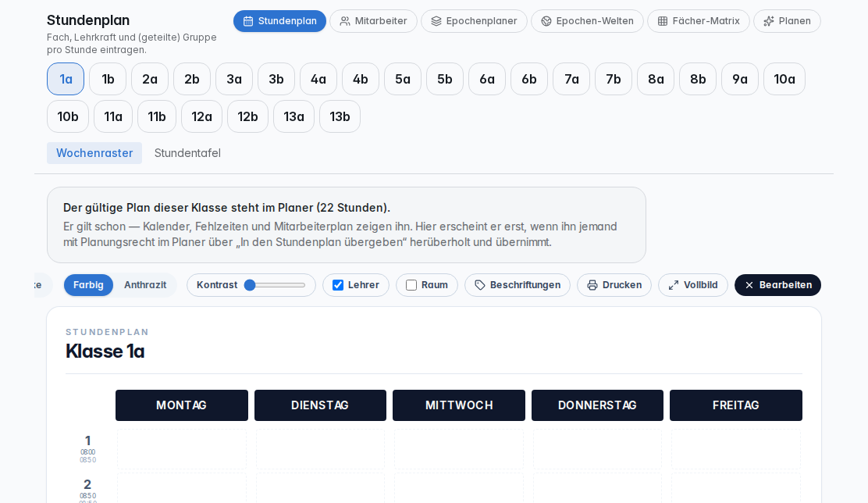Screen dimensions: 868x503
Task: Click the Beschriftungen button
Action: point(518,285)
